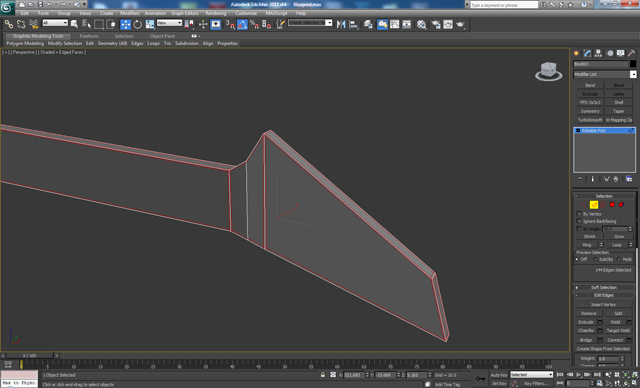Screen dimensions: 640x388
Task: Open the Modifiers menu
Action: point(130,13)
